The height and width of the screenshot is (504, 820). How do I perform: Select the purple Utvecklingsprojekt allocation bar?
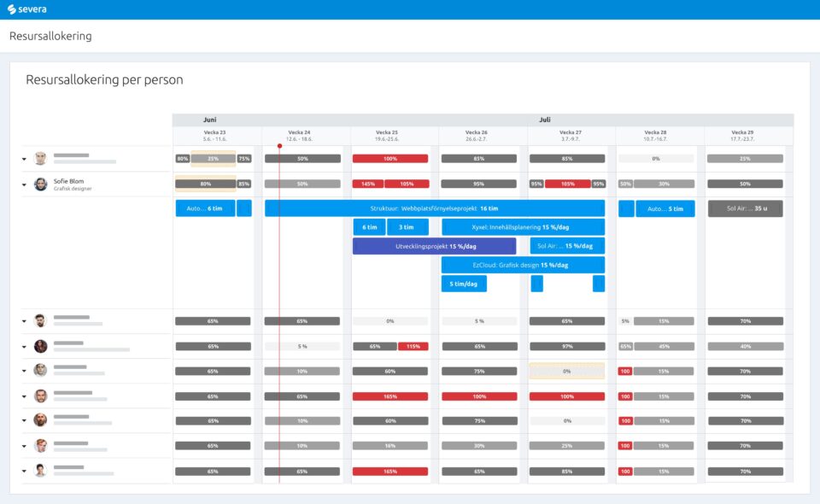point(434,246)
